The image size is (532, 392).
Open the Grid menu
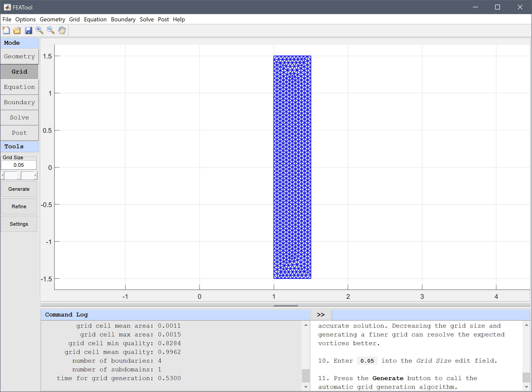pyautogui.click(x=74, y=19)
